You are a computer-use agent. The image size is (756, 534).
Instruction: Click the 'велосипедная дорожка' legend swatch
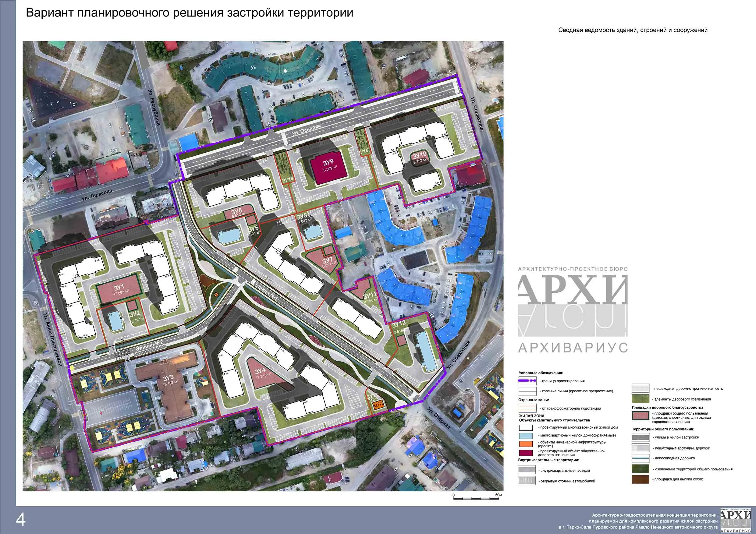pos(641,458)
